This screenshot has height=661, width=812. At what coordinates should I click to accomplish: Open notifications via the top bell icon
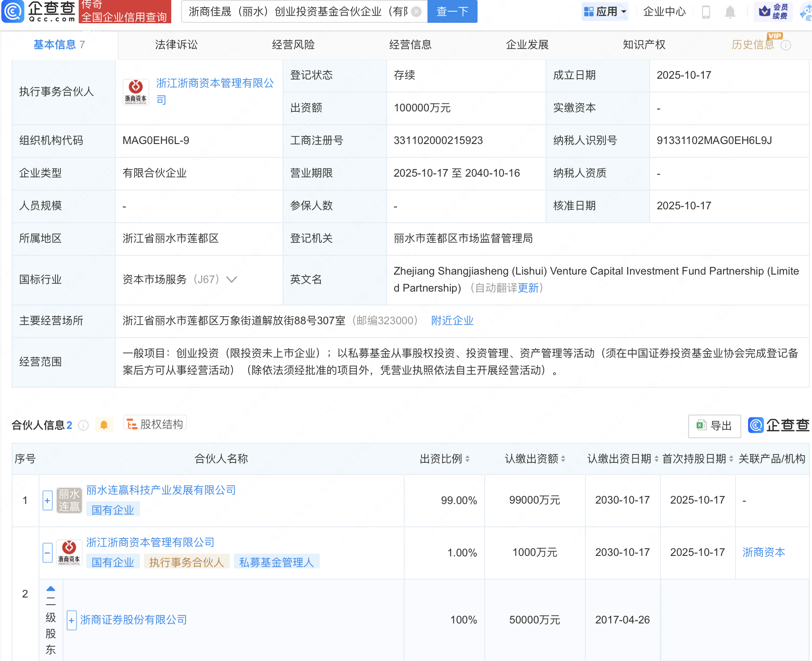[729, 12]
